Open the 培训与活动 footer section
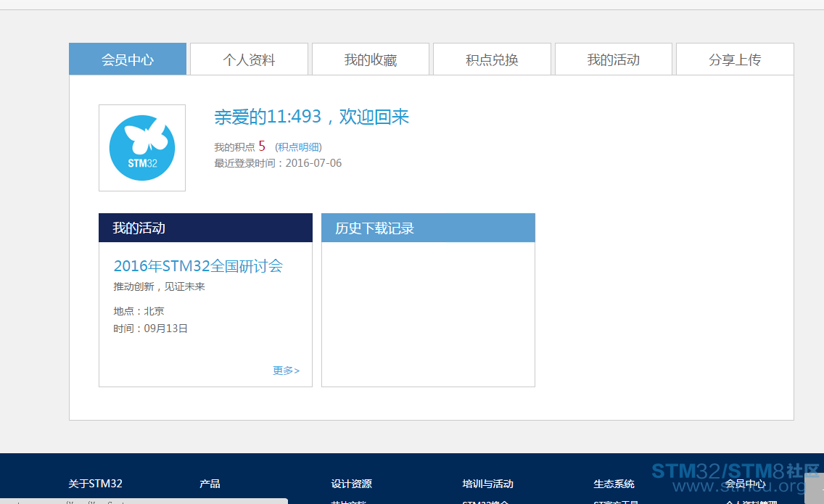824x504 pixels. [x=487, y=484]
